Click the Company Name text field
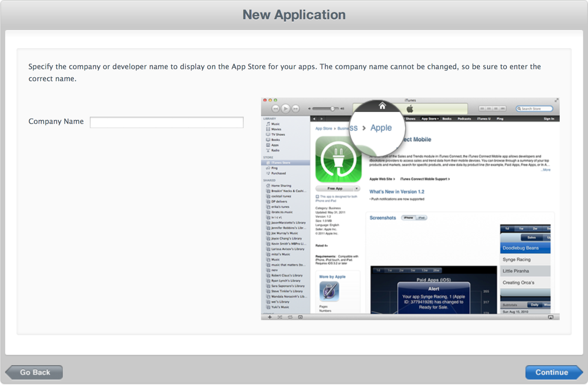 tap(167, 122)
